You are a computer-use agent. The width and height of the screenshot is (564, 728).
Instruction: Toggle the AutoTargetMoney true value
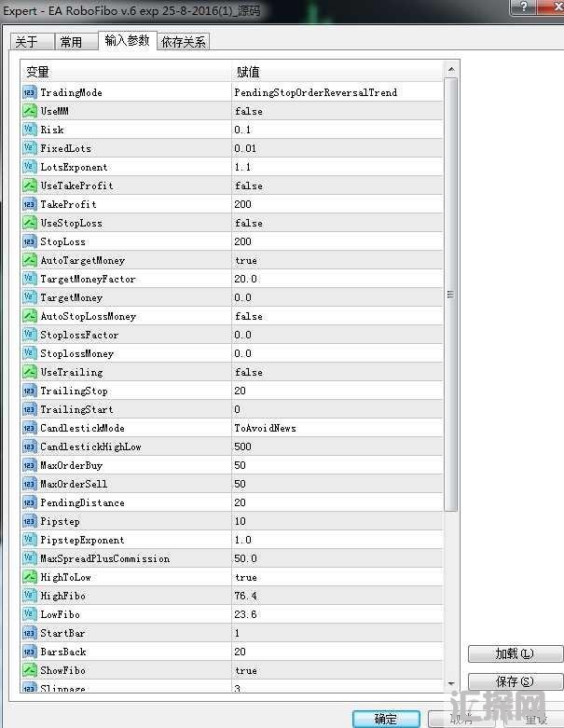[x=246, y=260]
